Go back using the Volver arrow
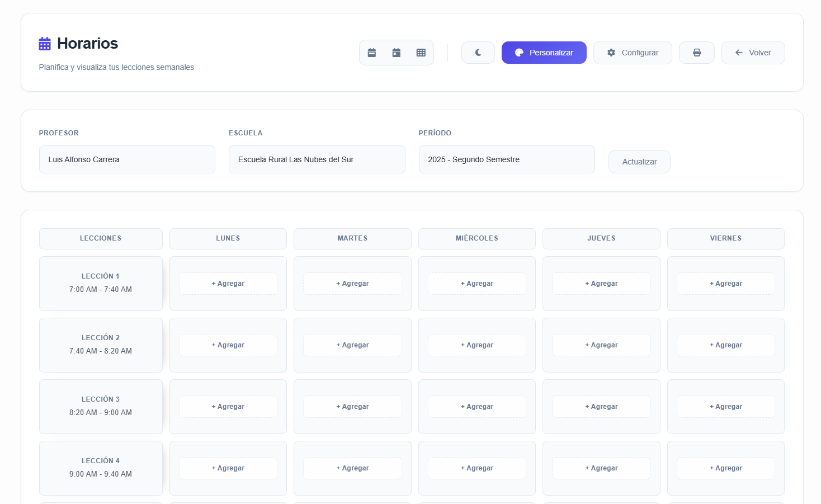The width and height of the screenshot is (821, 504). click(x=753, y=53)
